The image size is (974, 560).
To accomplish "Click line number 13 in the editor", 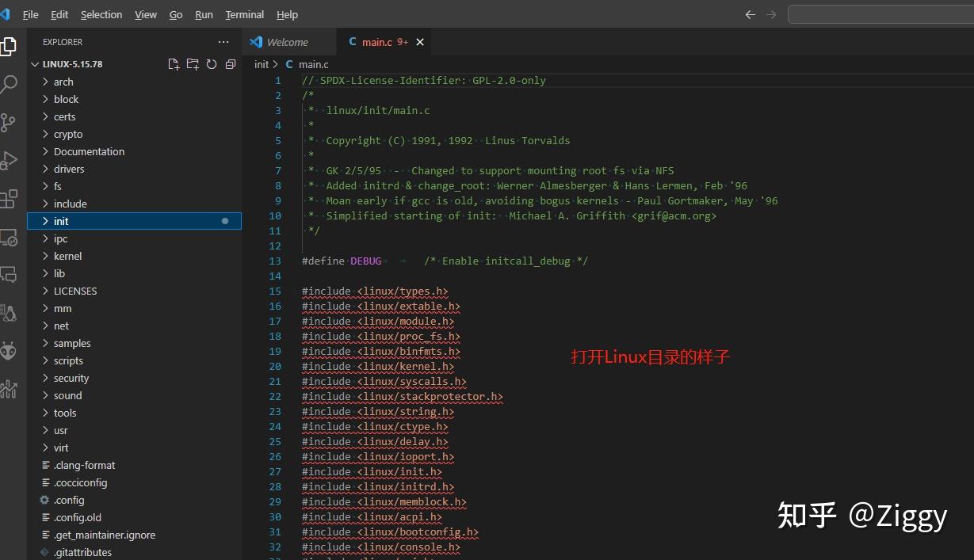I will tap(275, 261).
